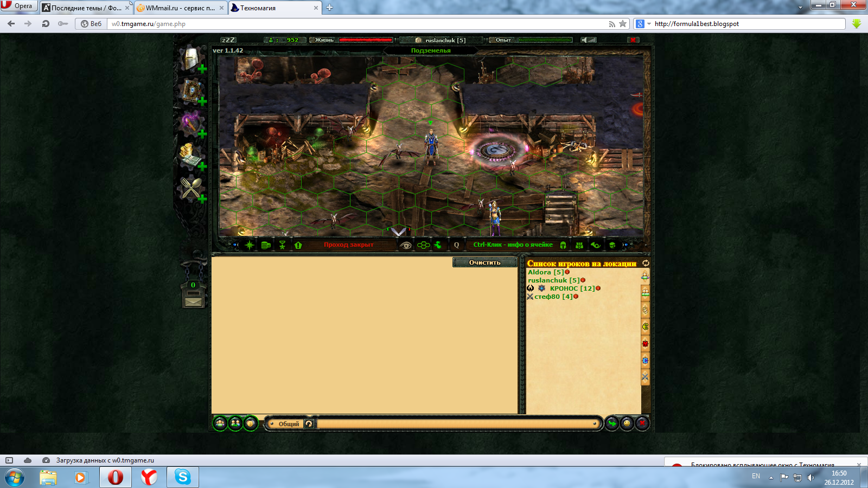Click the zZZ sleep button

(x=228, y=40)
